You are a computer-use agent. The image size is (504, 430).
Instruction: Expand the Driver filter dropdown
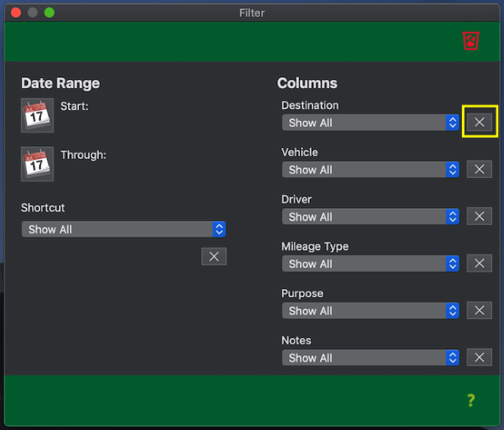point(370,217)
